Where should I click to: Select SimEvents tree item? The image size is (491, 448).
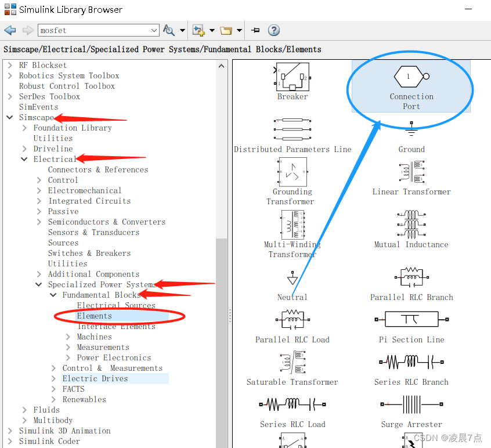38,107
